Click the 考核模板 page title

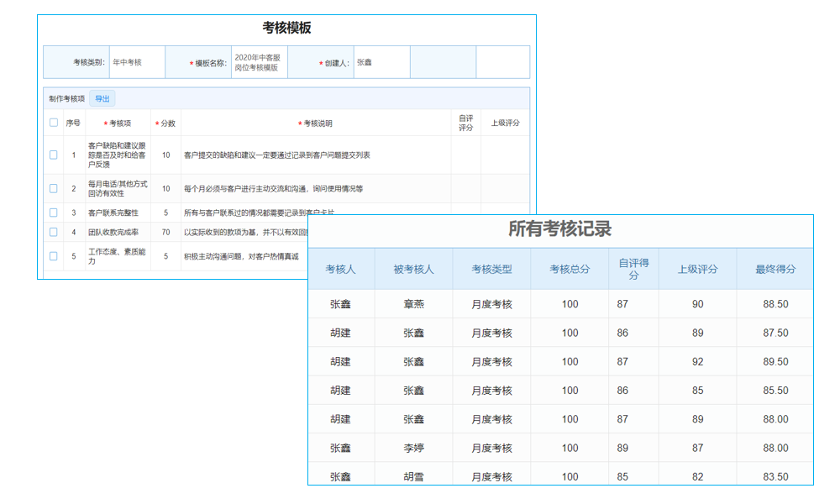tap(286, 25)
